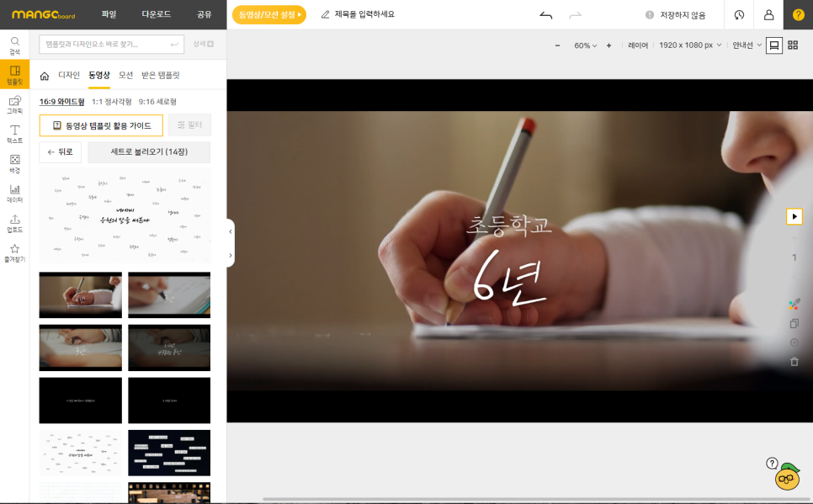
Task: Open the 안내선 guides dropdown
Action: 747,45
